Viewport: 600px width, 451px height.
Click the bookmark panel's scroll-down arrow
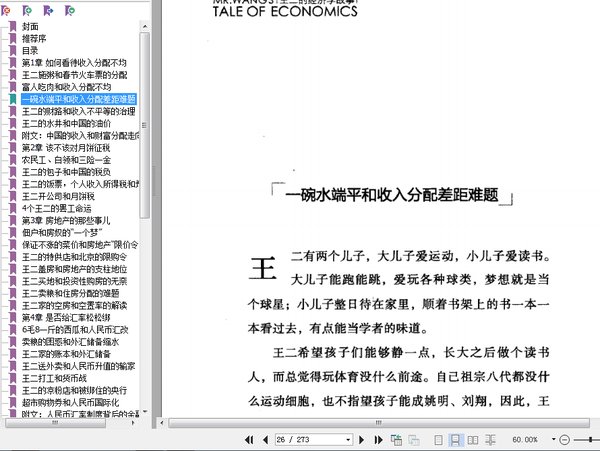pyautogui.click(x=145, y=412)
